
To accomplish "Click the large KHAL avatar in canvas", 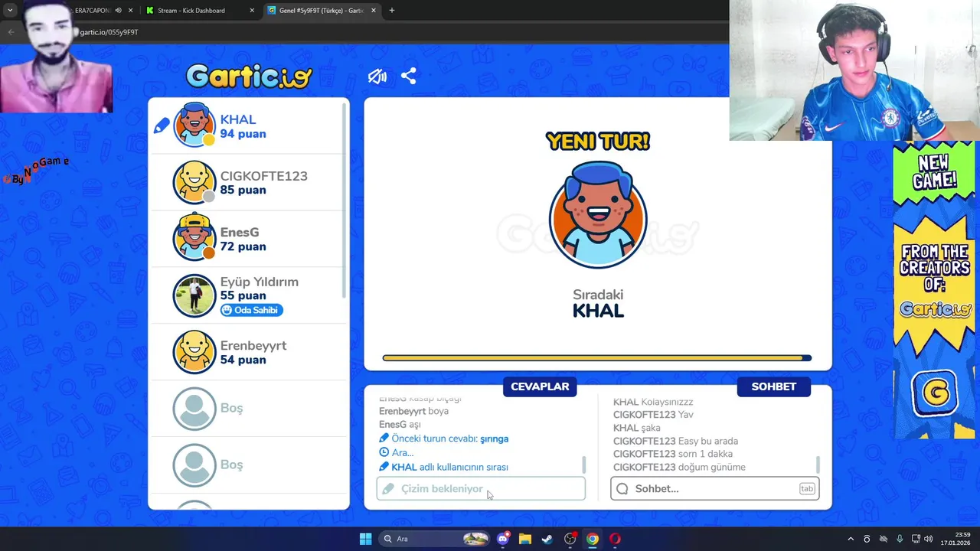I will (x=598, y=215).
